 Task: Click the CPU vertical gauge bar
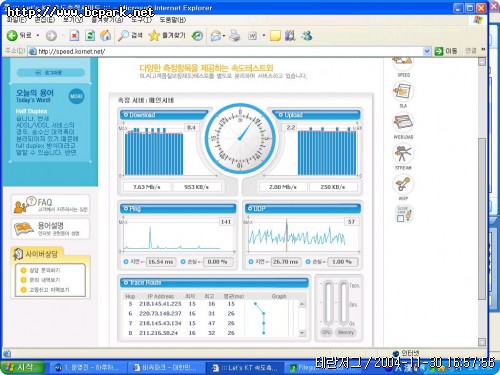pos(328,303)
